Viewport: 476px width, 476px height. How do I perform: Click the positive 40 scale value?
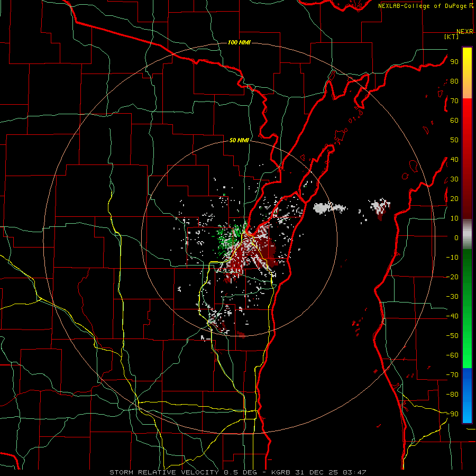454,159
